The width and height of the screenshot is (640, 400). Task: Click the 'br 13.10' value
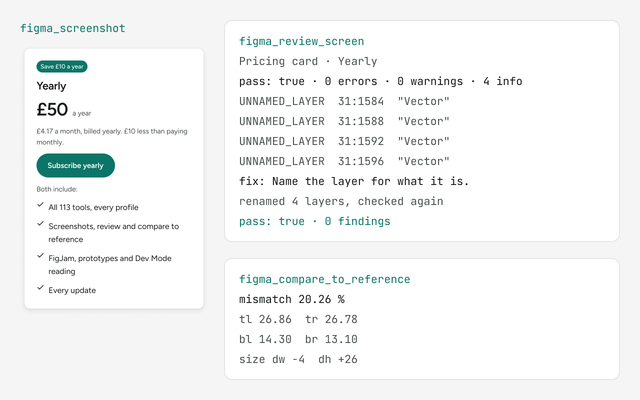(331, 339)
